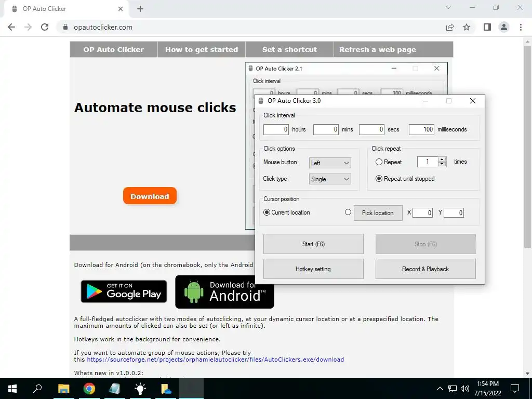The image size is (532, 399).
Task: Click the network tray icon
Action: coord(453,389)
